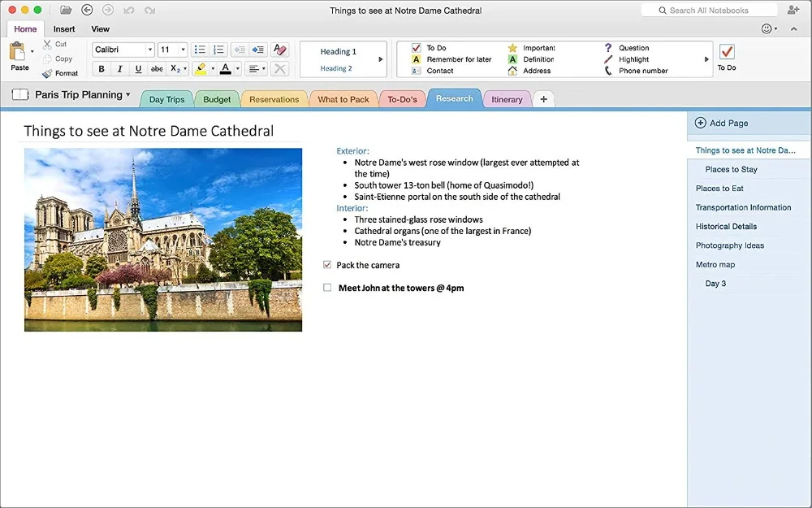Click the bulleted list icon
This screenshot has width=812, height=508.
point(200,50)
